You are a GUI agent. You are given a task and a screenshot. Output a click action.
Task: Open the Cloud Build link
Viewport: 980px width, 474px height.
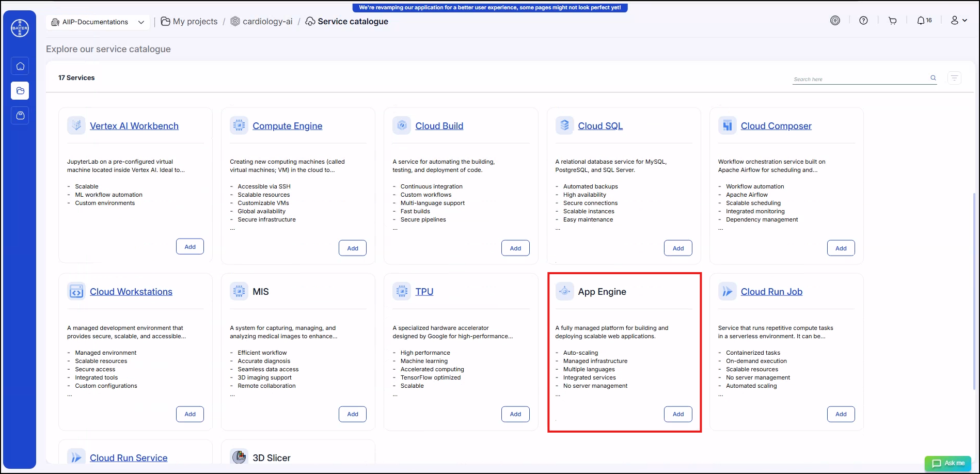tap(439, 126)
